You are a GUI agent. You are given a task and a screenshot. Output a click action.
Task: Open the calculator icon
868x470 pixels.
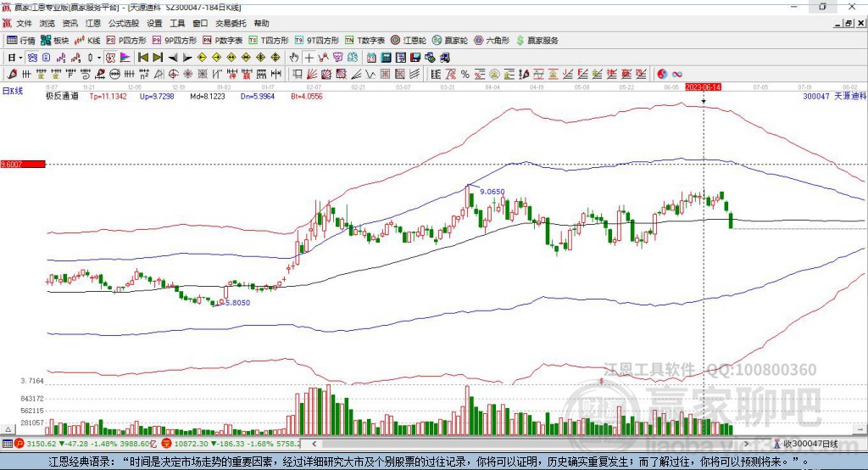coord(386,58)
